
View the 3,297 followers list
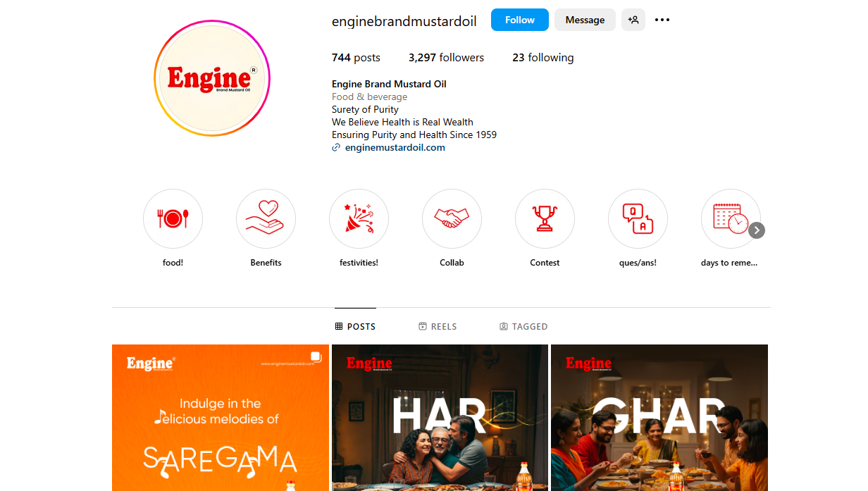[x=446, y=58]
